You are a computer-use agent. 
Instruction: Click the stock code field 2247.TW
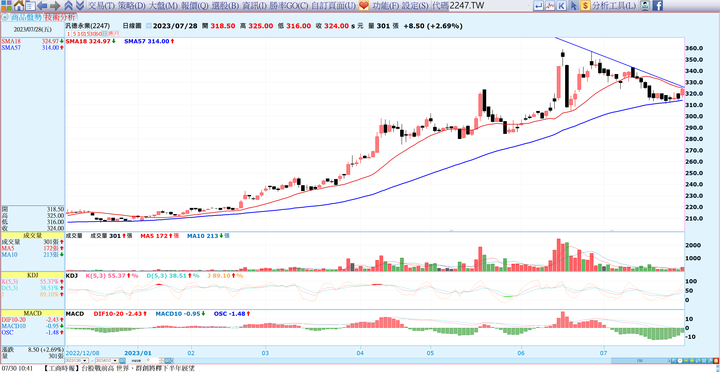490,6
